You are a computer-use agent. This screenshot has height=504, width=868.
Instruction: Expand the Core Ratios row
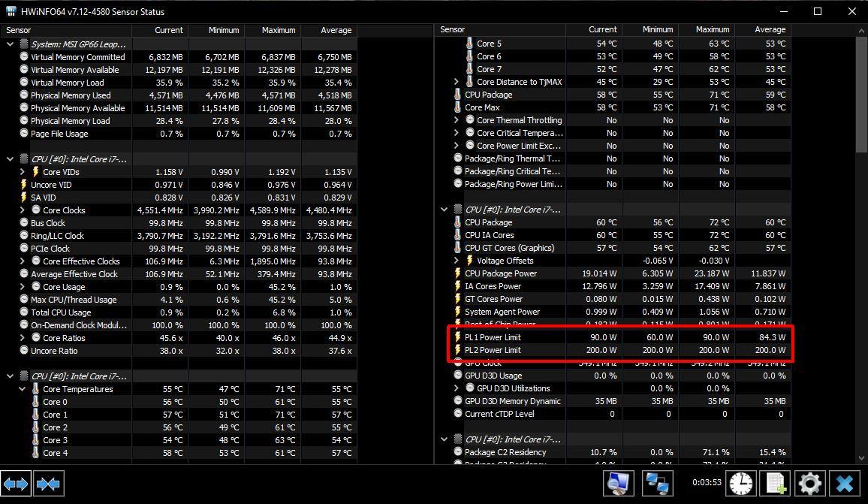pyautogui.click(x=22, y=337)
